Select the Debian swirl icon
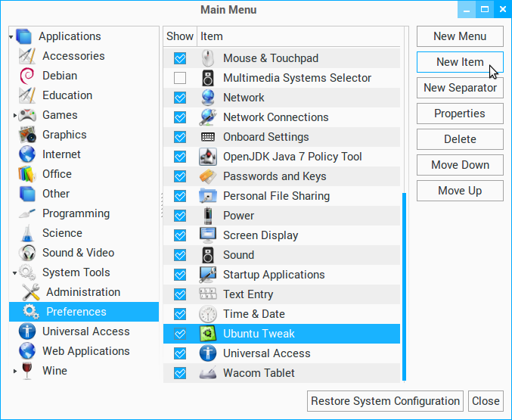The height and width of the screenshot is (420, 512). pyautogui.click(x=28, y=76)
